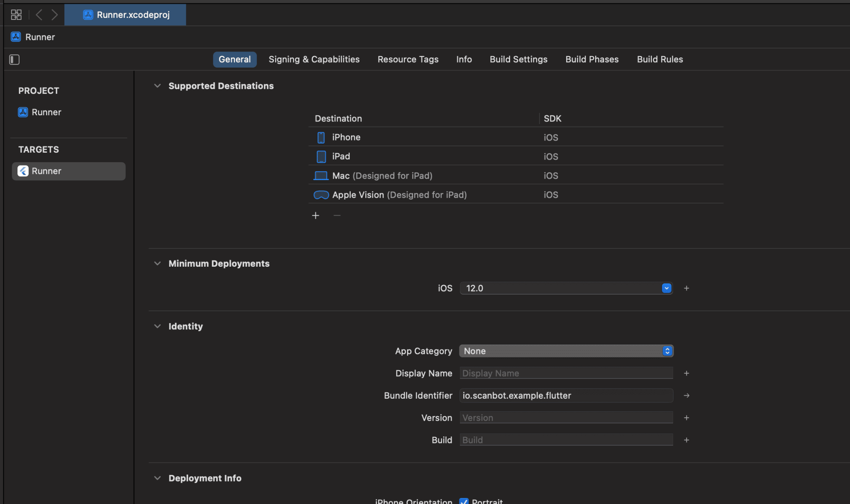Click the forward navigation arrow
Viewport: 850px width, 504px height.
pyautogui.click(x=55, y=14)
